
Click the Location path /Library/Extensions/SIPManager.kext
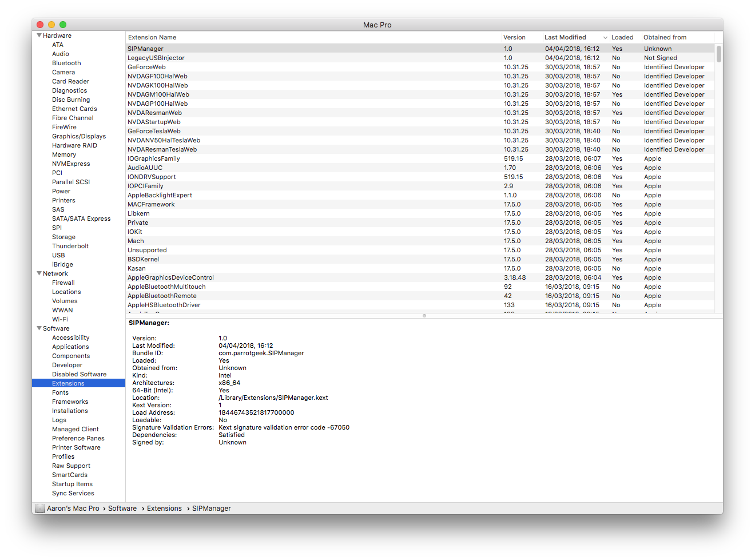click(x=273, y=398)
